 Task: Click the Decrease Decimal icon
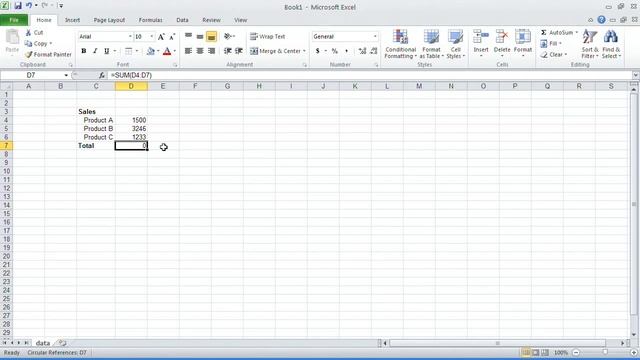[373, 51]
